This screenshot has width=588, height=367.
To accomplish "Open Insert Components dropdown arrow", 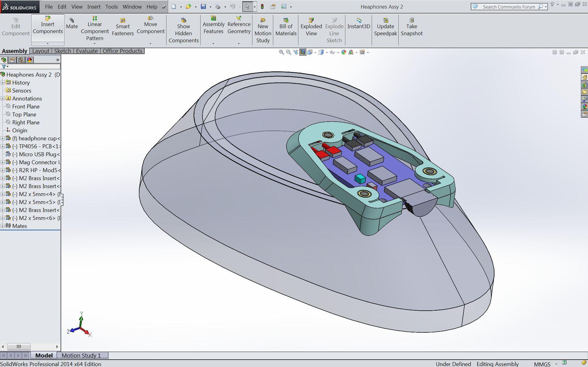I will [x=48, y=44].
